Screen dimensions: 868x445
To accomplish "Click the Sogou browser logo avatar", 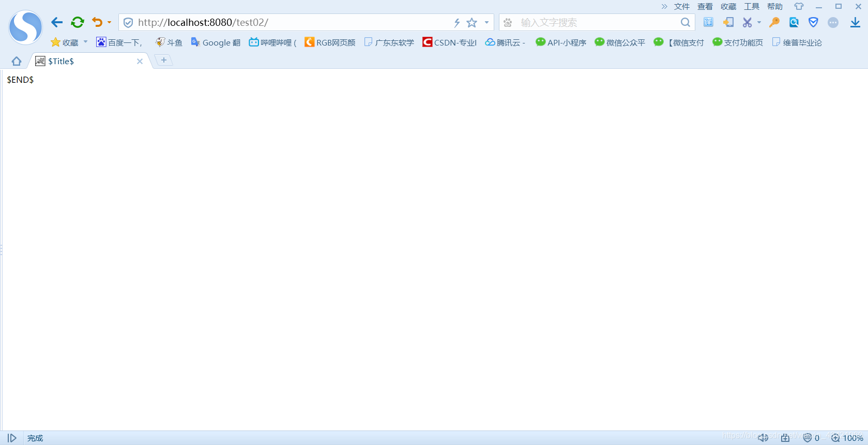I will click(x=25, y=27).
